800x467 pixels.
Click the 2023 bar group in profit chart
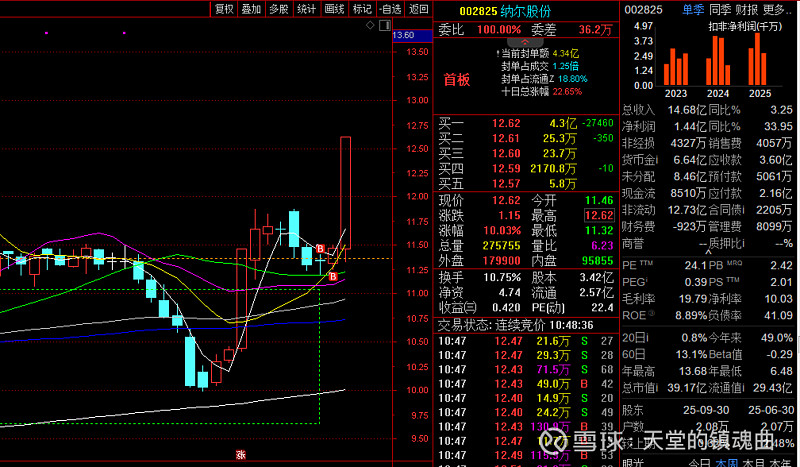(676, 66)
